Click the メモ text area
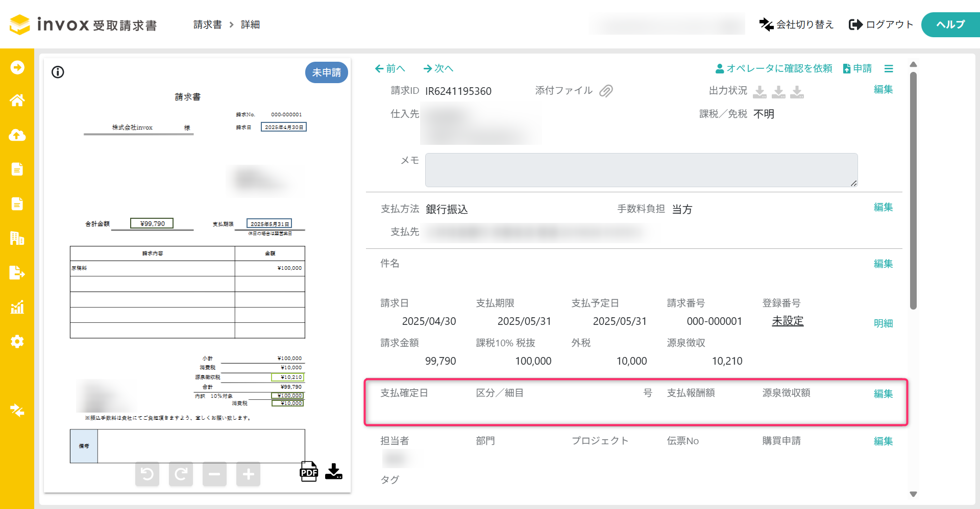The width and height of the screenshot is (980, 509). [641, 170]
